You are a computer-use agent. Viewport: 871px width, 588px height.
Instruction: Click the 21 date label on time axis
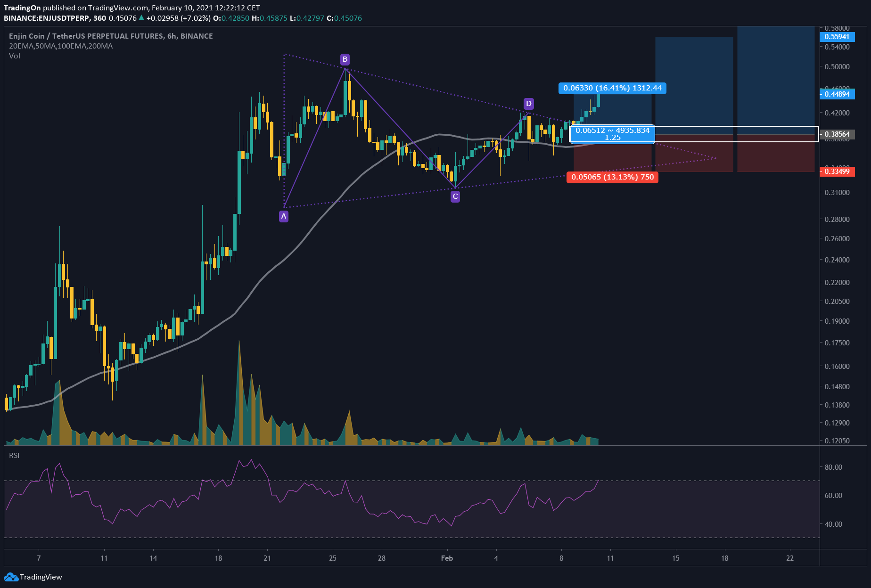[x=267, y=558]
